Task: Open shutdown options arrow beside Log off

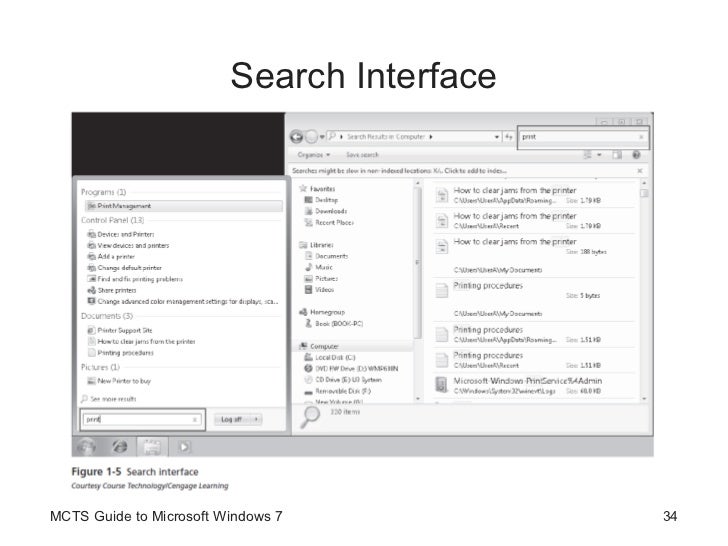Action: tap(255, 419)
